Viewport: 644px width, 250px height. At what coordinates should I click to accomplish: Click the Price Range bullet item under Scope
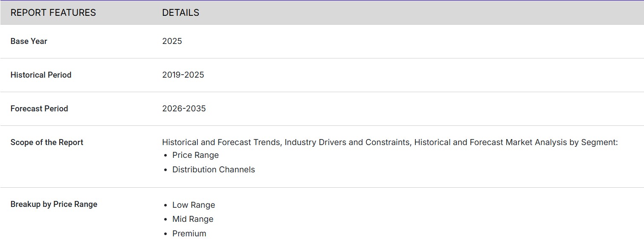point(195,155)
